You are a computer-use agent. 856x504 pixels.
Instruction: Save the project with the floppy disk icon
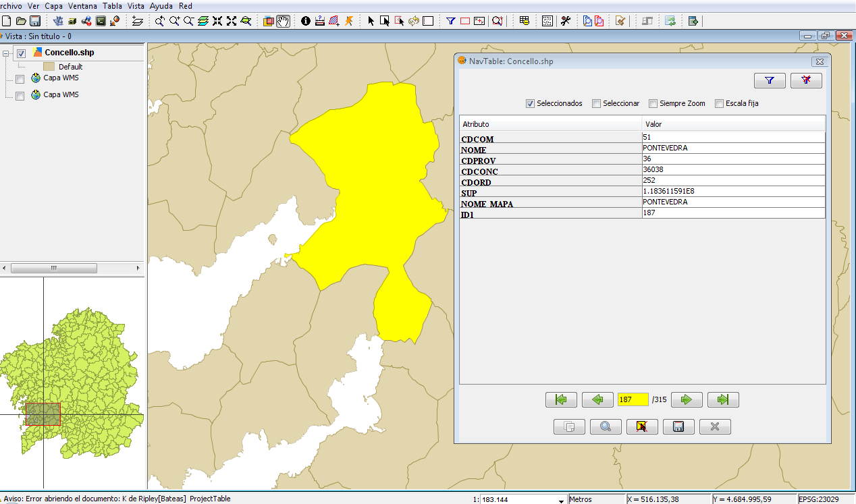click(x=34, y=21)
